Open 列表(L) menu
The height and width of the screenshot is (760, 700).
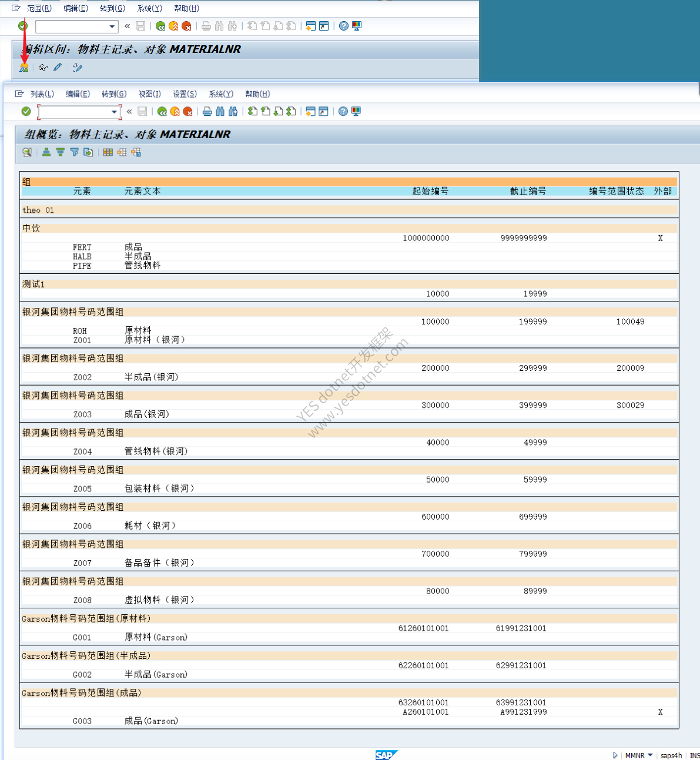(42, 94)
